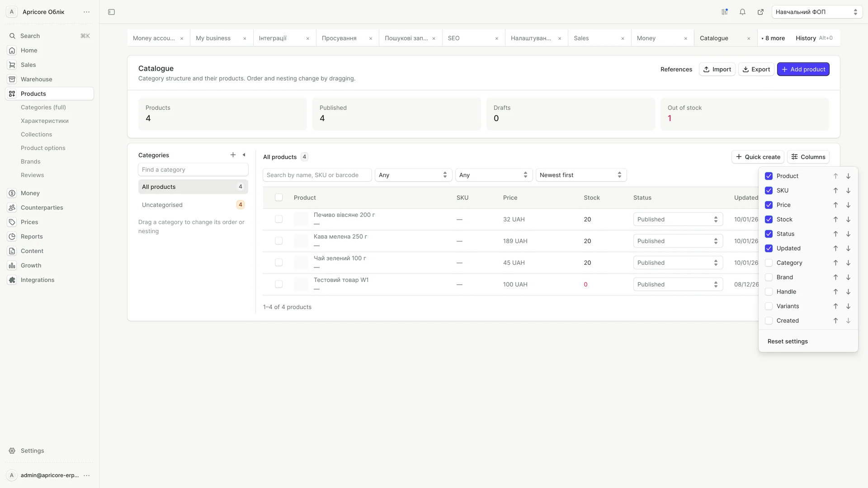Move Status column down
Viewport: 868px width, 488px height.
point(848,234)
